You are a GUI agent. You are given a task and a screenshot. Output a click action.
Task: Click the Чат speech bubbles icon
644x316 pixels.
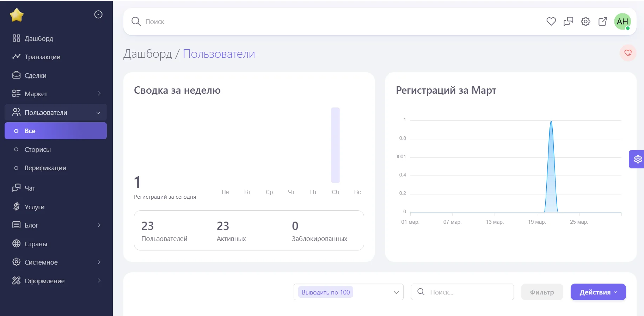[16, 188]
